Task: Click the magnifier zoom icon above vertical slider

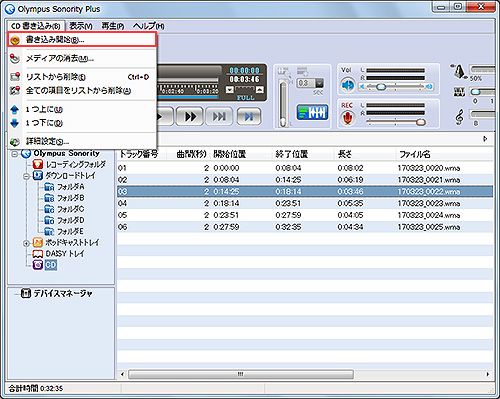Action: click(284, 72)
